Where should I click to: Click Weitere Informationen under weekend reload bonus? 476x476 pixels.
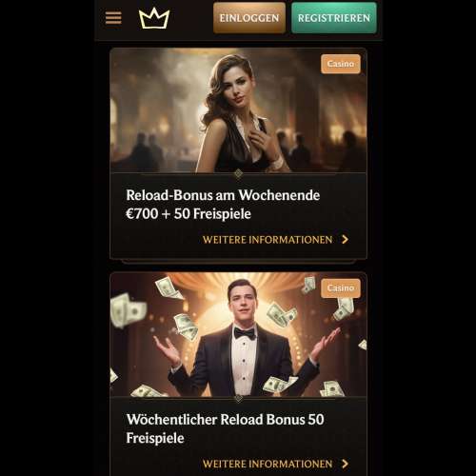[268, 240]
